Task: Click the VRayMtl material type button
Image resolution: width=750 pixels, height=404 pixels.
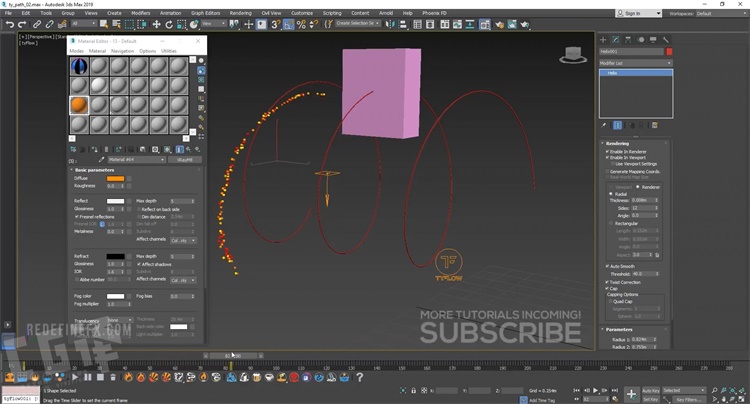Action: click(x=185, y=160)
